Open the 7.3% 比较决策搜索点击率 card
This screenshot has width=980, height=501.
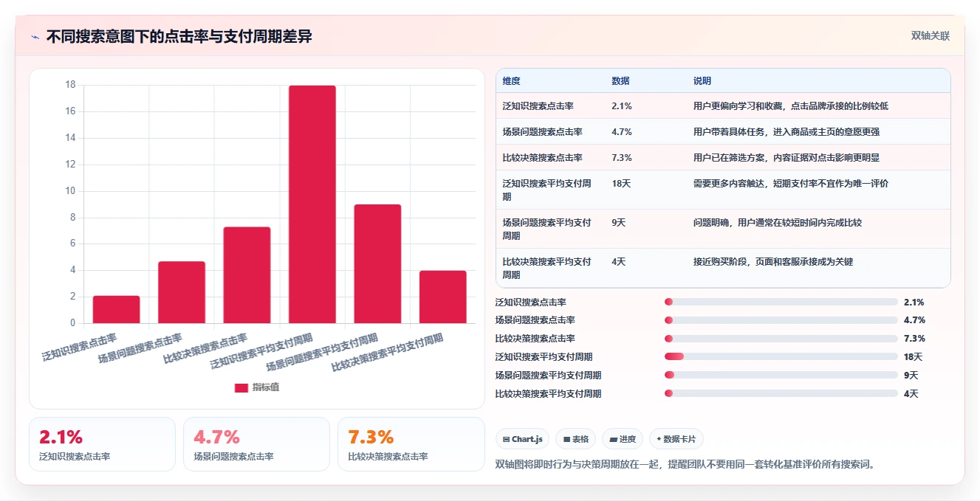(x=411, y=444)
